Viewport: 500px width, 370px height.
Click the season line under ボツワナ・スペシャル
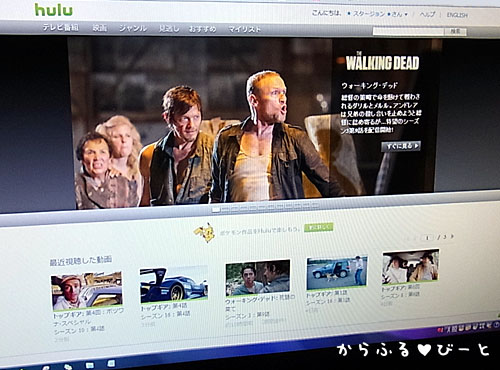(79, 330)
